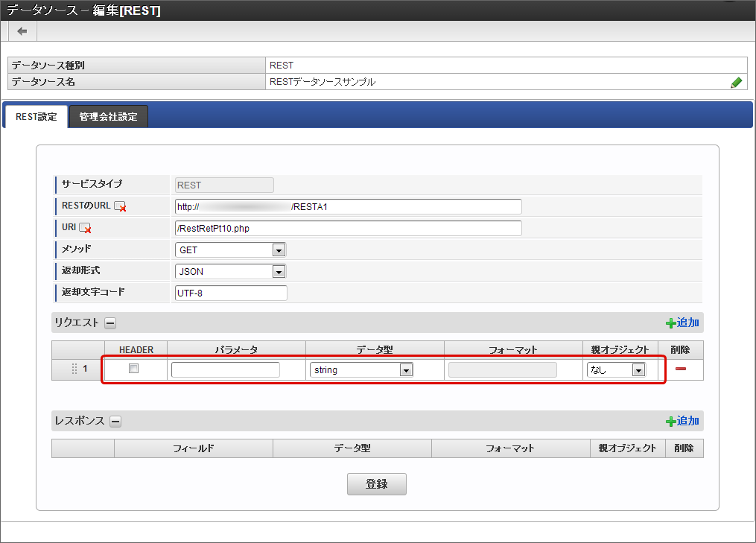The height and width of the screenshot is (543, 756).
Task: Collapse the レスポンス section
Action: (115, 422)
